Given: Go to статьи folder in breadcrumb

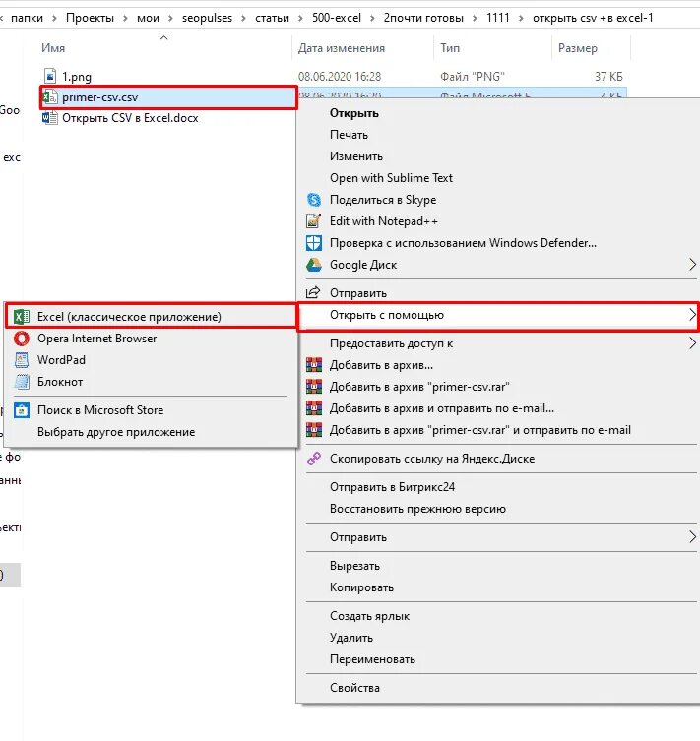Looking at the screenshot, I should pos(272,18).
